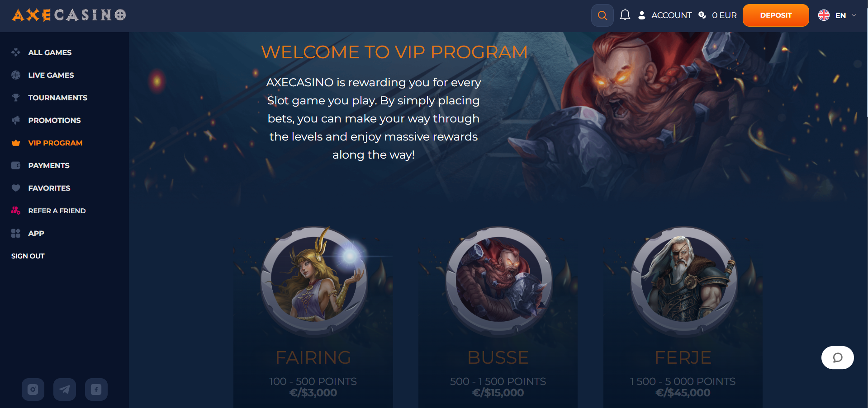The width and height of the screenshot is (868, 408).
Task: Visit the Facebook social icon
Action: coord(96,389)
